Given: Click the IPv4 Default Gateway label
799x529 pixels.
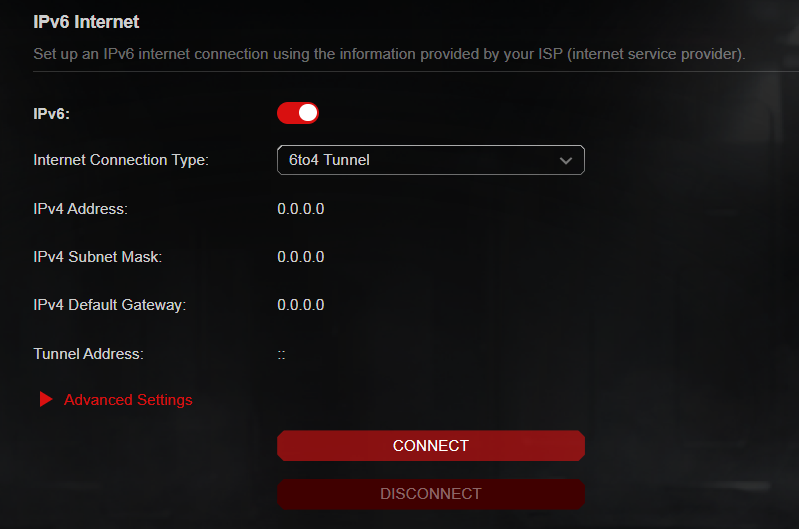Looking at the screenshot, I should pyautogui.click(x=110, y=305).
